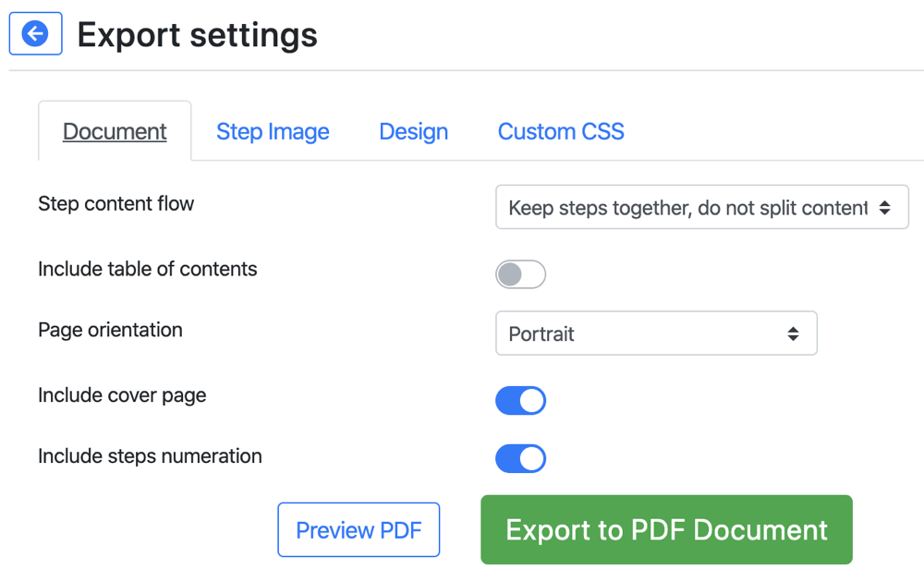The image size is (924, 582).
Task: Click the 'Page orientation' label text
Action: click(x=110, y=330)
